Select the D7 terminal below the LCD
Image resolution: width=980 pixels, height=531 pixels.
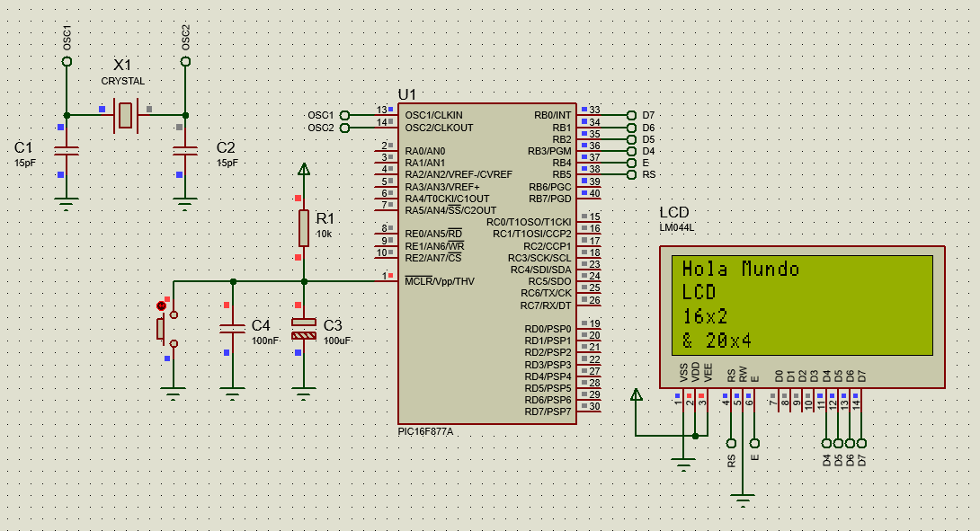(862, 443)
